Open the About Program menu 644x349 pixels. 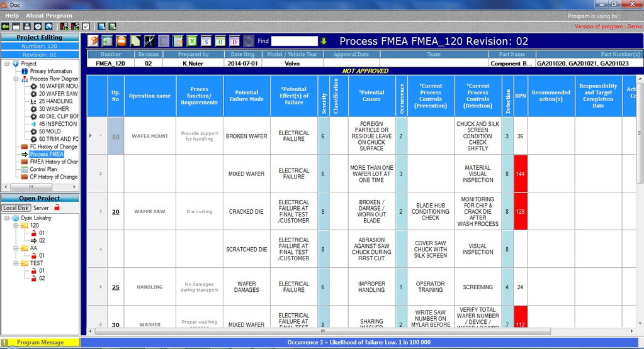(49, 16)
